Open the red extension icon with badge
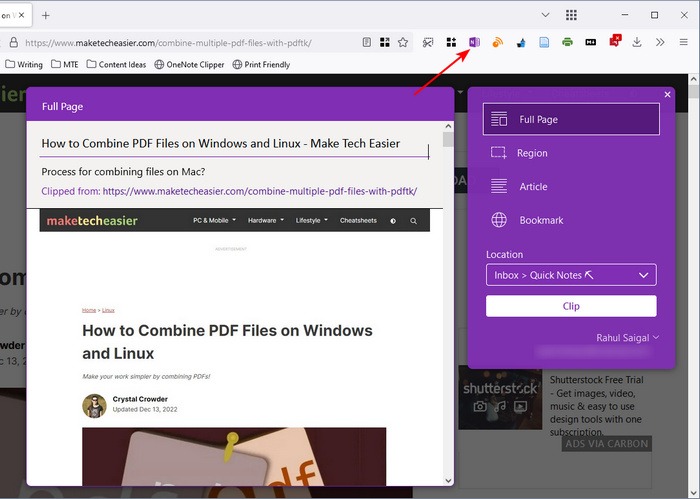The height and width of the screenshot is (499, 700). pyautogui.click(x=615, y=41)
